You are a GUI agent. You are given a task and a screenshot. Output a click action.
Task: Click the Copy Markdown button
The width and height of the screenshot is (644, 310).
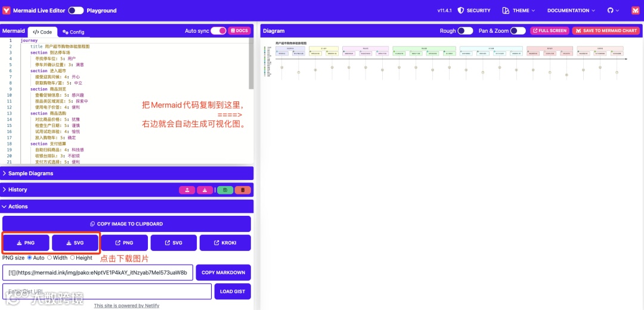[224, 272]
